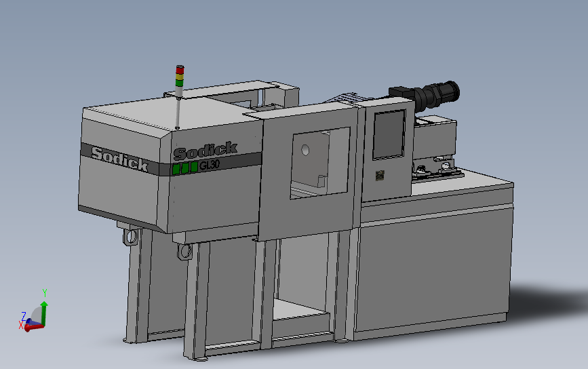Click the Sodick logo on front face

(x=205, y=150)
